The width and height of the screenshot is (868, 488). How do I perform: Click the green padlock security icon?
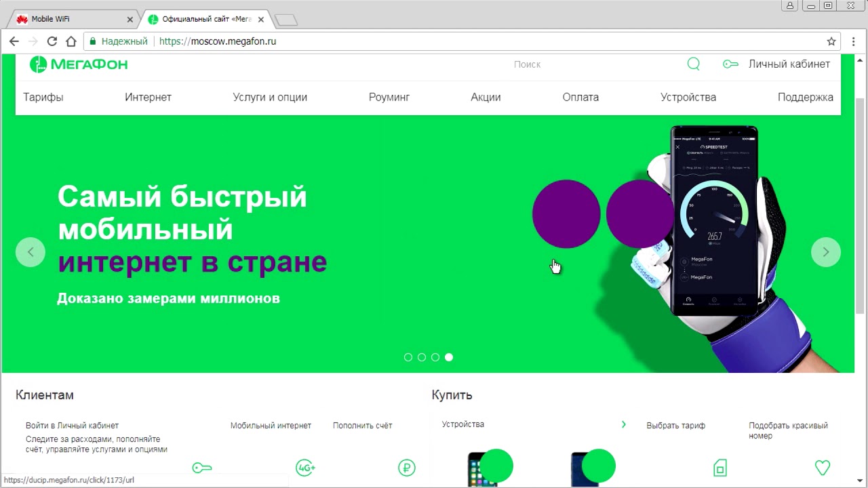(x=94, y=41)
